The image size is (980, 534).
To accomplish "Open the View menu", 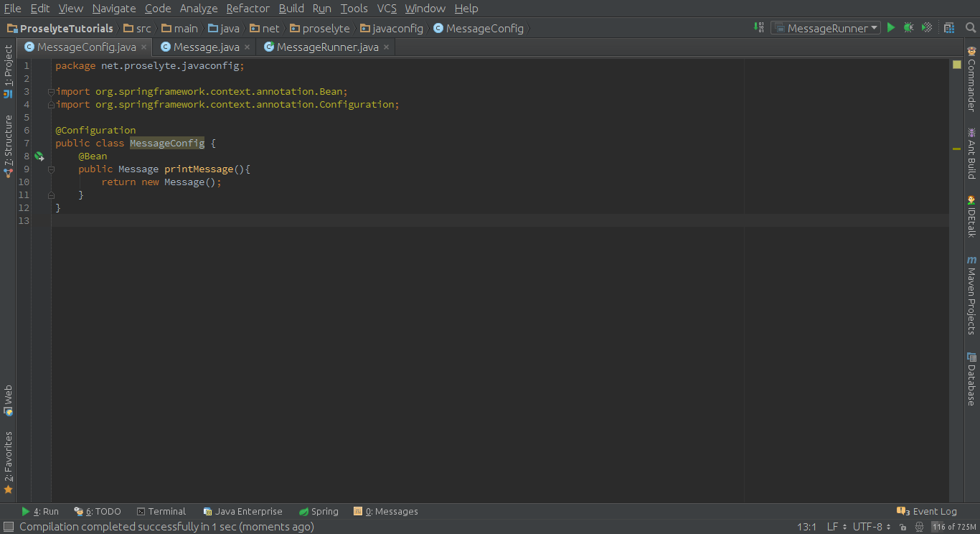I will (x=71, y=9).
